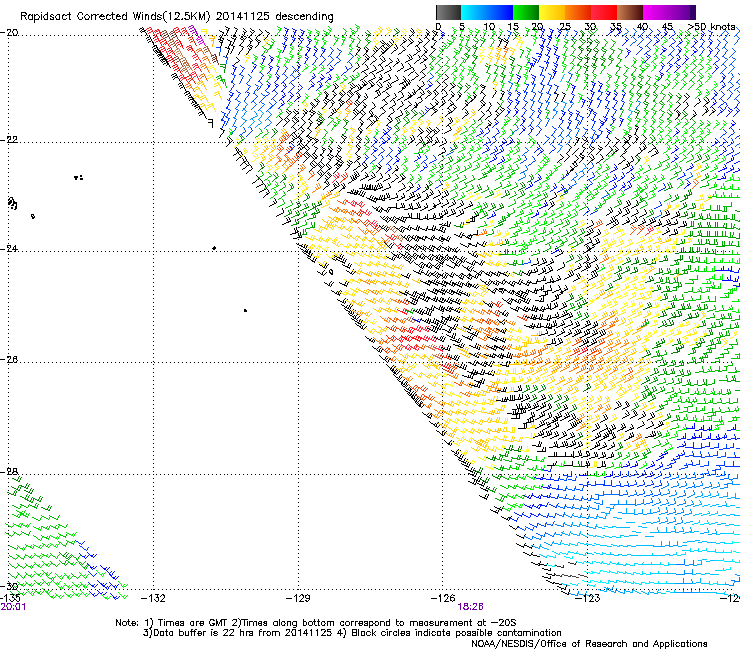This screenshot has height=650, width=740.
Task: Select the brown 35-40 knots color segment
Action: click(630, 12)
